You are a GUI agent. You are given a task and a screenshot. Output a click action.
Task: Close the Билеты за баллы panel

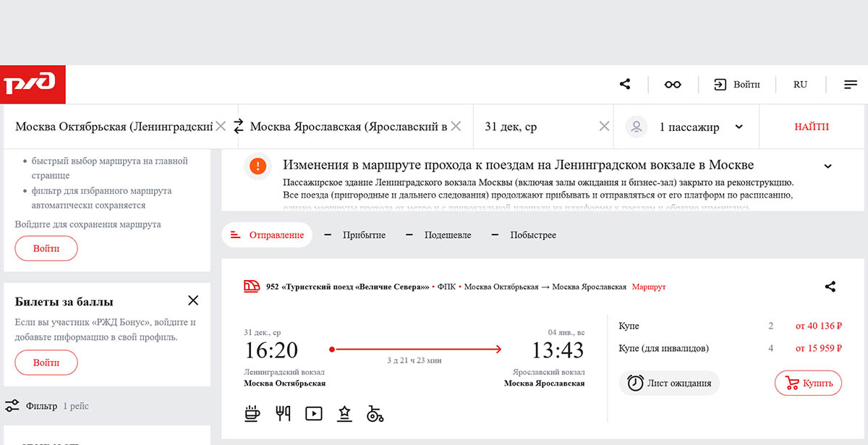(x=192, y=301)
